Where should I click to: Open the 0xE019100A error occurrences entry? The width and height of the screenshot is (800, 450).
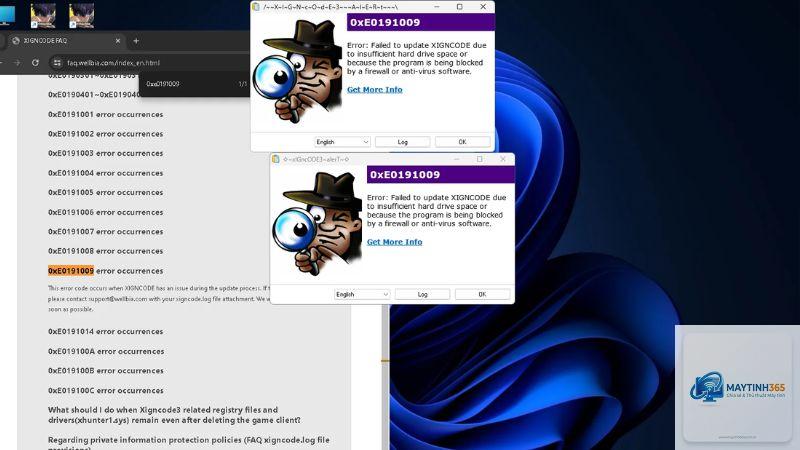coord(106,352)
